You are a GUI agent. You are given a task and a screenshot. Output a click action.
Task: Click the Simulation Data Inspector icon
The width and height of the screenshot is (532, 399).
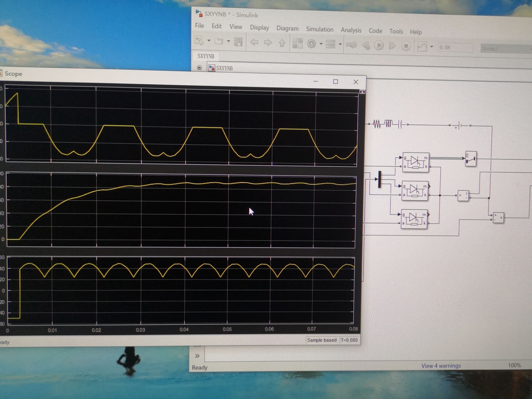pyautogui.click(x=422, y=47)
